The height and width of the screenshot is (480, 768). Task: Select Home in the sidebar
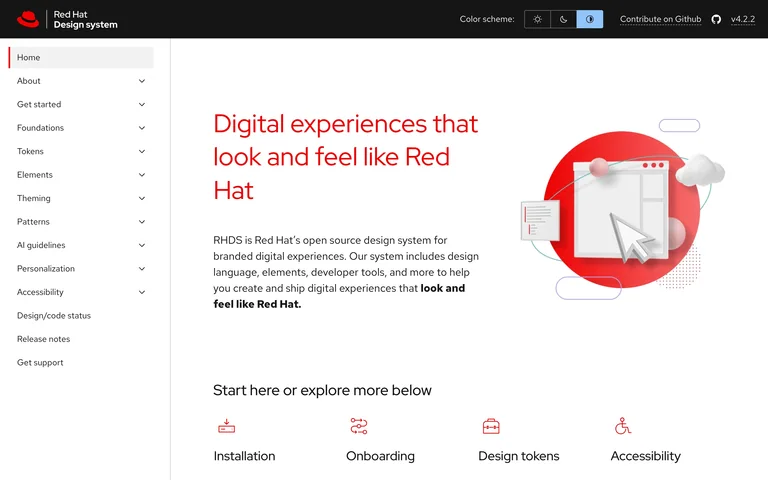tap(81, 57)
